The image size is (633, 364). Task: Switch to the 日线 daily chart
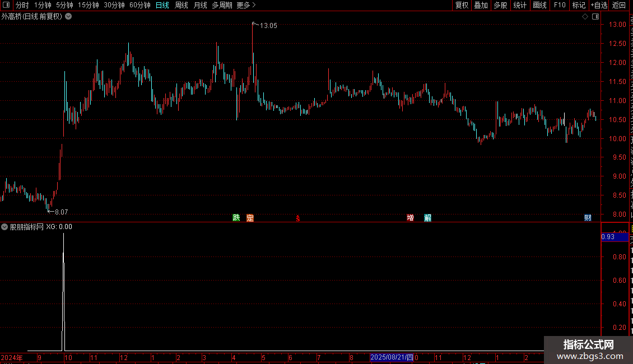coord(162,5)
